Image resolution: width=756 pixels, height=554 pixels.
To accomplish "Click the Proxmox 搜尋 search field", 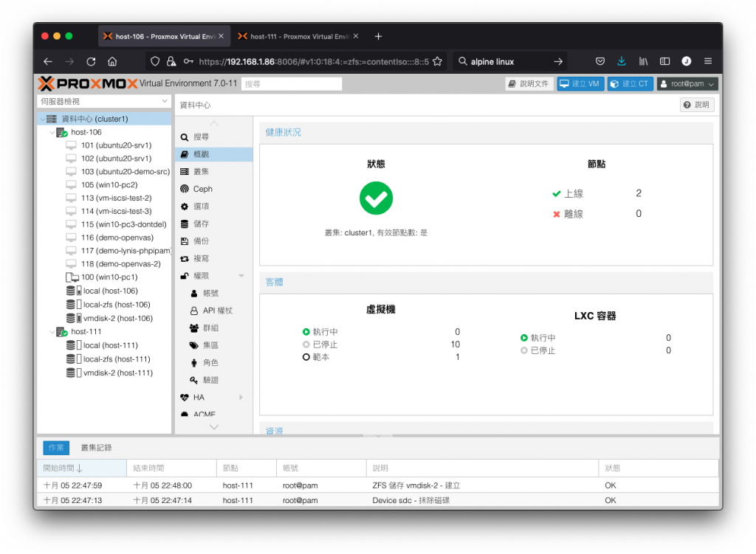I will click(x=291, y=84).
